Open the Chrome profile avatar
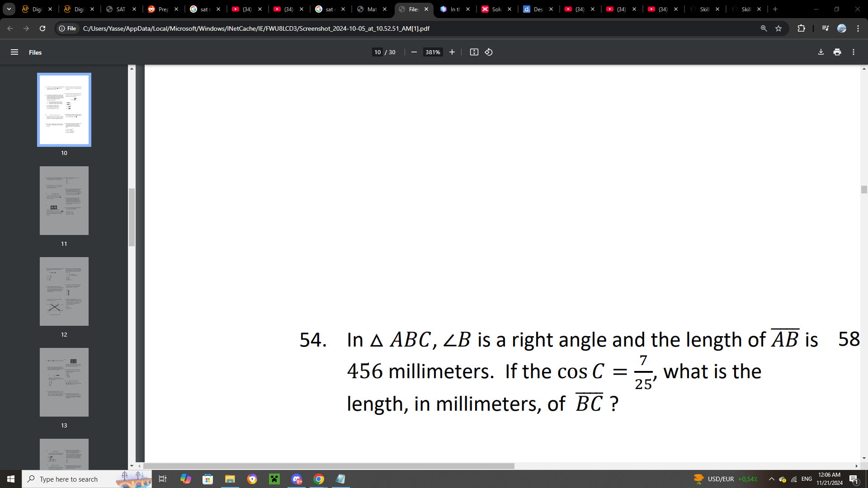The image size is (868, 488). pyautogui.click(x=842, y=28)
